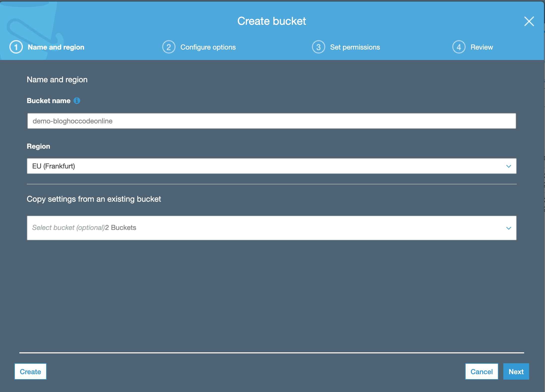Viewport: 545px width, 392px height.
Task: Click the Bucket name info icon
Action: 77,101
